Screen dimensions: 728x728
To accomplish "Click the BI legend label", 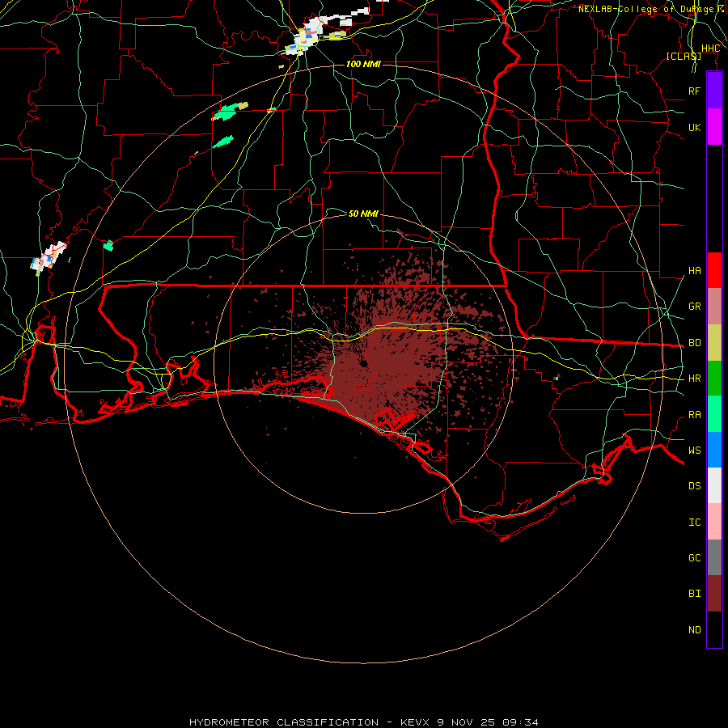I will (x=694, y=594).
